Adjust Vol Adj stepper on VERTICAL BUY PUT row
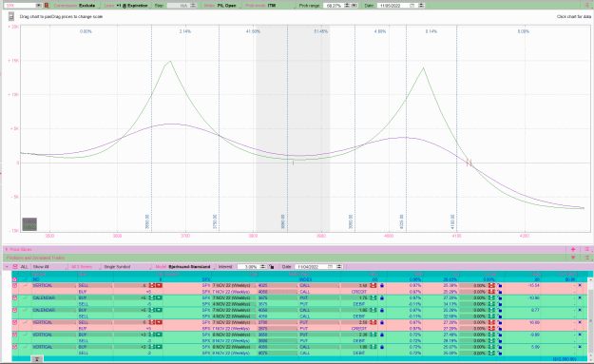The width and height of the screenshot is (594, 364). tap(491, 335)
